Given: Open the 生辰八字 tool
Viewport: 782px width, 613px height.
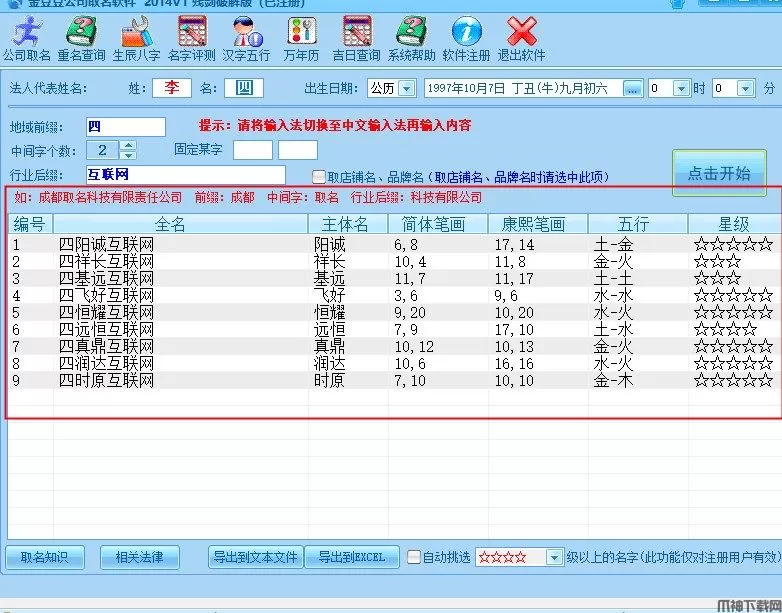Looking at the screenshot, I should click(136, 39).
